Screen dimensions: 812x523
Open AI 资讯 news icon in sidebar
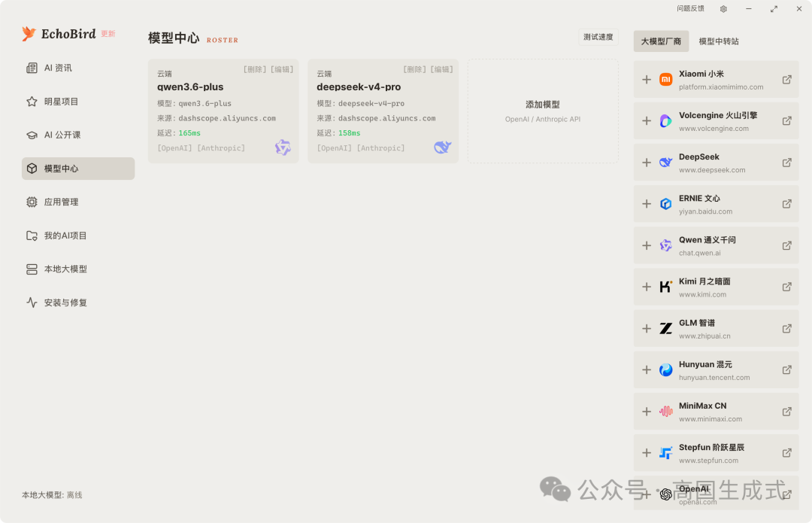point(32,68)
